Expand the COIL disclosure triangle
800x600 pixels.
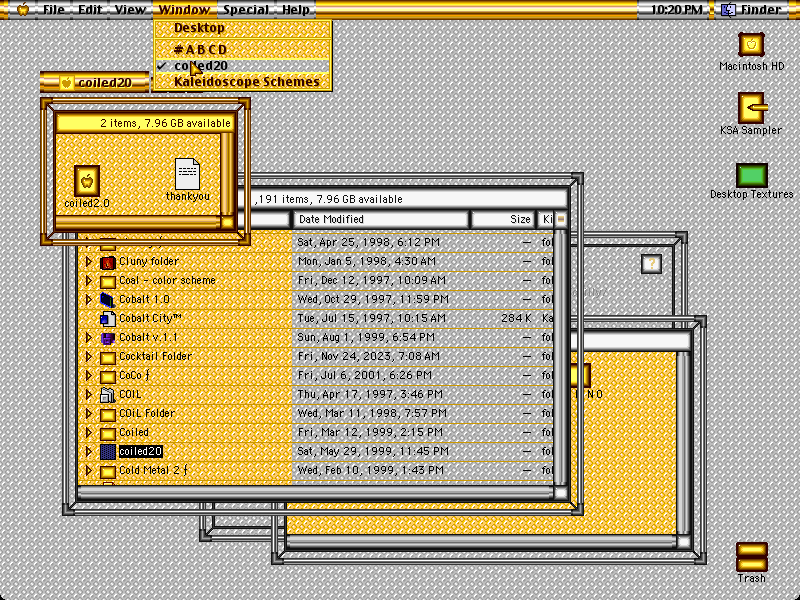[x=88, y=394]
